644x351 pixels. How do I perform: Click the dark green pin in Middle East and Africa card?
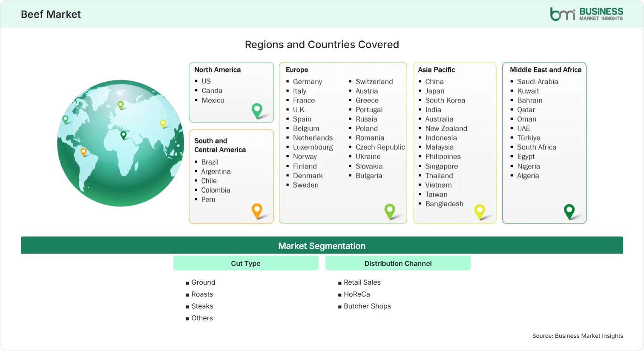coord(569,211)
